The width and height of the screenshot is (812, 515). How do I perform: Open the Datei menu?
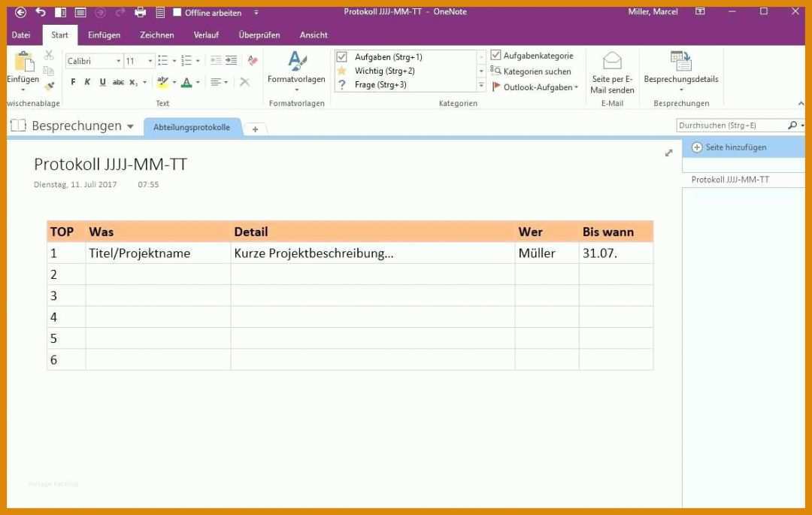[21, 35]
